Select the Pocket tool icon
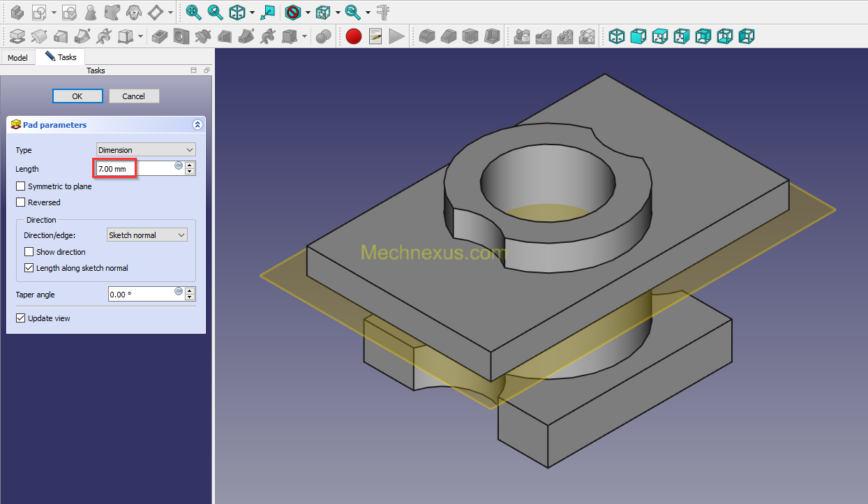This screenshot has width=868, height=504. click(x=159, y=36)
